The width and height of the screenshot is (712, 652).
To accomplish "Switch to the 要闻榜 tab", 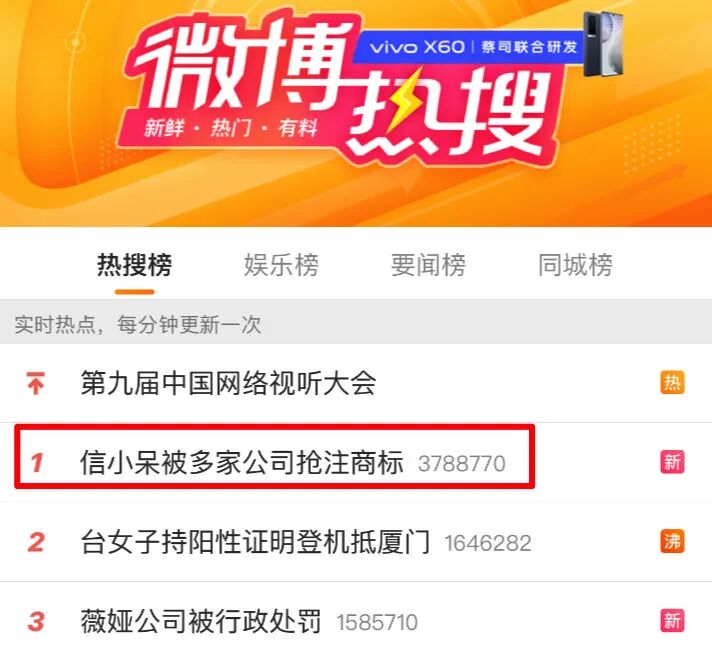I will 428,265.
